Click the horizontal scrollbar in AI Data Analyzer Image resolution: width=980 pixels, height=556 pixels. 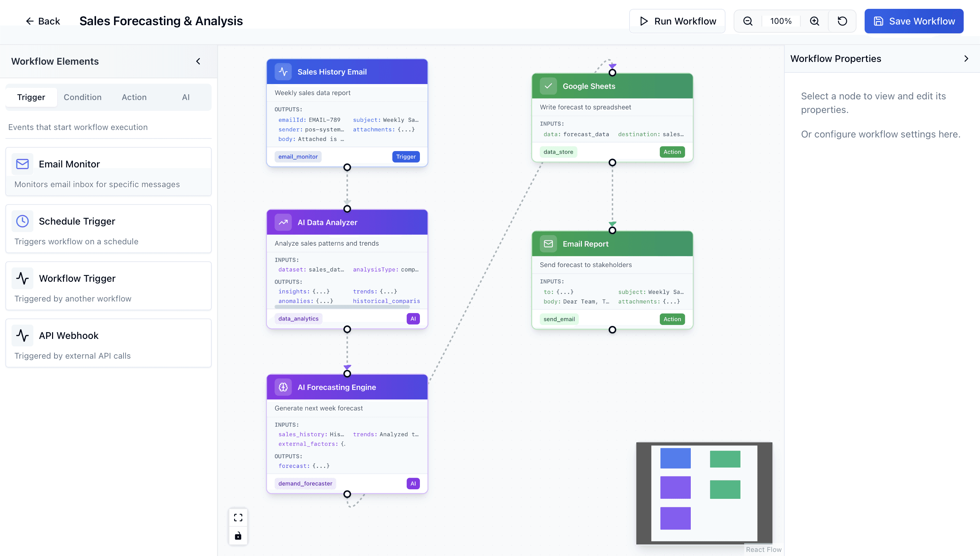coord(342,307)
